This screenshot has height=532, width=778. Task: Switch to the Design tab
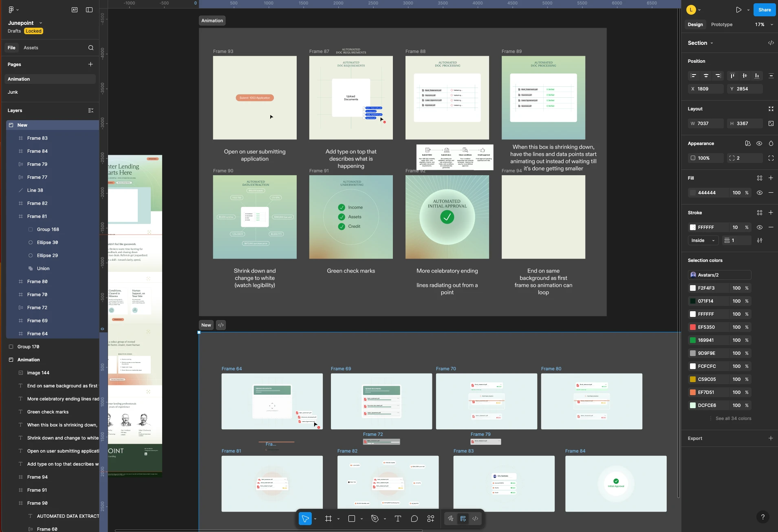695,24
